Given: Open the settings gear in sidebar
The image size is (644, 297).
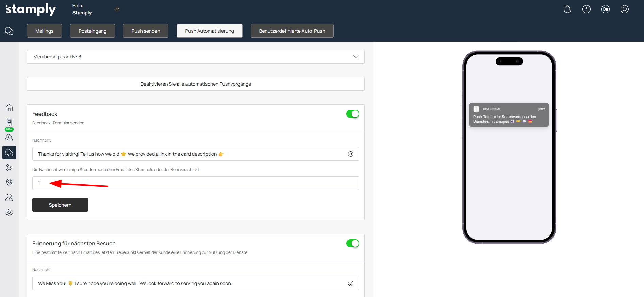Looking at the screenshot, I should click(x=9, y=212).
